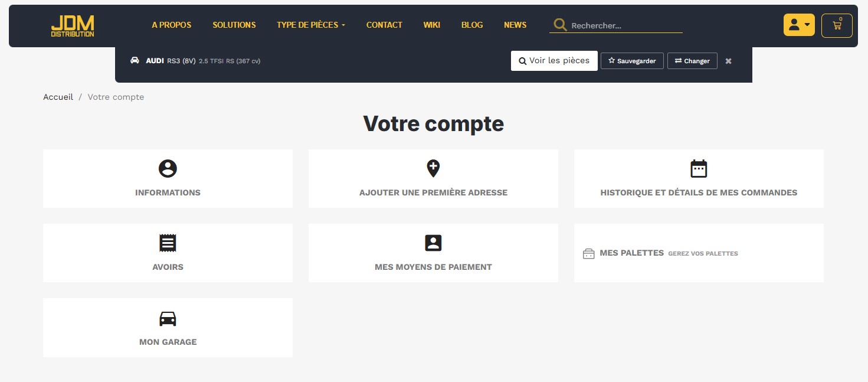Follow the Accueil breadcrumb link

coord(58,97)
